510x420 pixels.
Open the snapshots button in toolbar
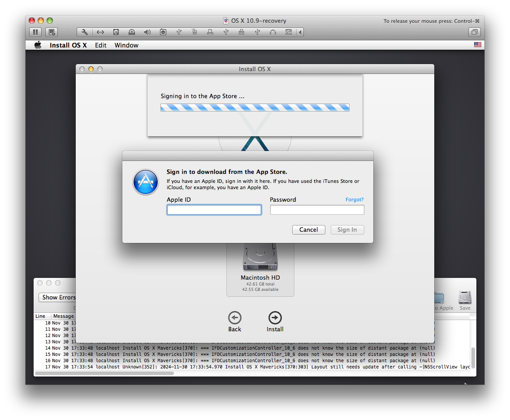(x=52, y=32)
